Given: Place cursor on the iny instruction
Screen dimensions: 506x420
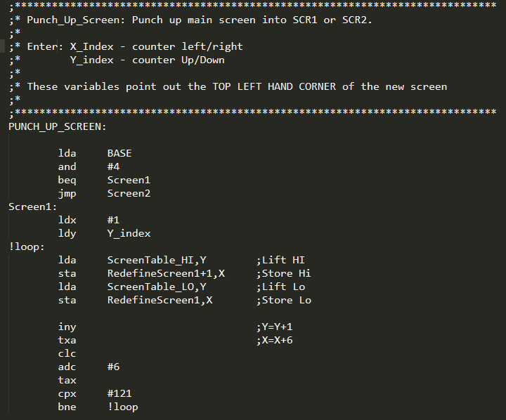Looking at the screenshot, I should pyautogui.click(x=67, y=327).
